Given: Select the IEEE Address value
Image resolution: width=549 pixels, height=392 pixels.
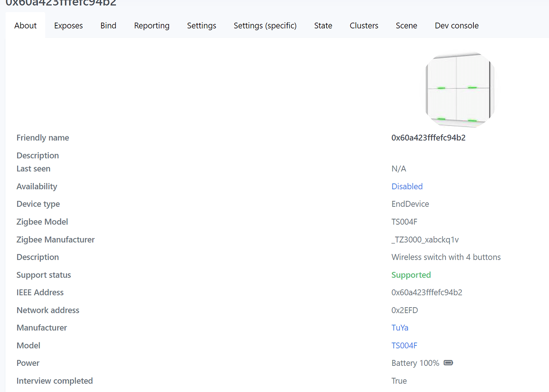Looking at the screenshot, I should pyautogui.click(x=427, y=292).
